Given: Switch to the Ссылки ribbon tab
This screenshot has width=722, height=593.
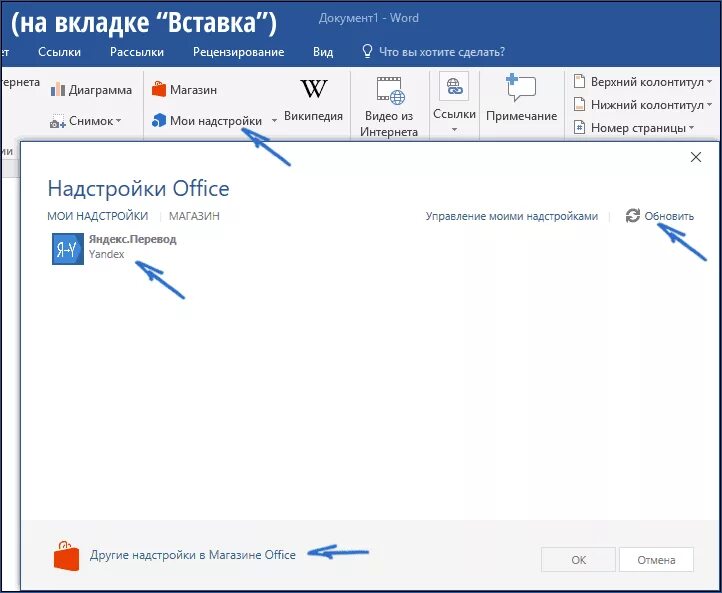Looking at the screenshot, I should (59, 52).
